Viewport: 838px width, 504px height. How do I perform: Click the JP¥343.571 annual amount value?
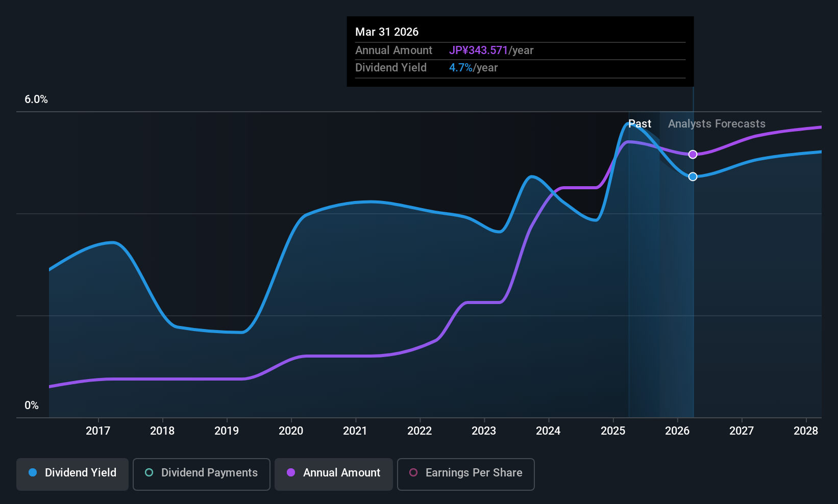click(x=478, y=51)
